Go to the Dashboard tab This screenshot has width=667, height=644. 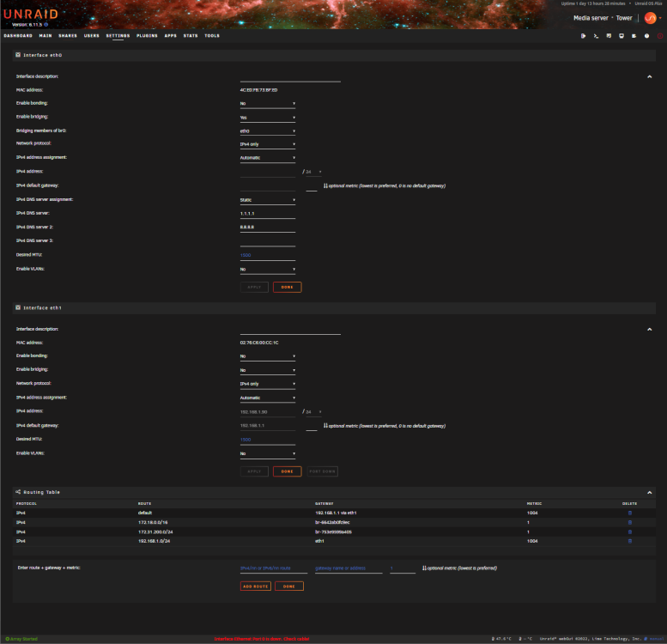[18, 36]
